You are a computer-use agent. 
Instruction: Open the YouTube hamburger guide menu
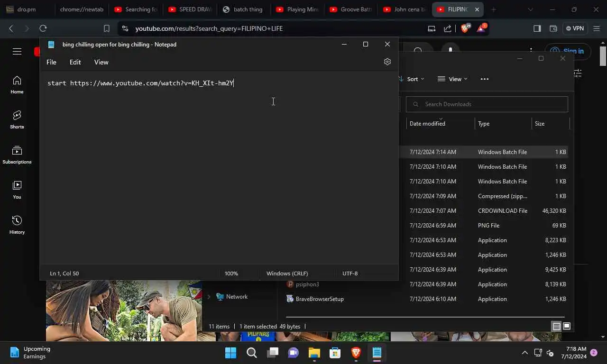coord(17,51)
